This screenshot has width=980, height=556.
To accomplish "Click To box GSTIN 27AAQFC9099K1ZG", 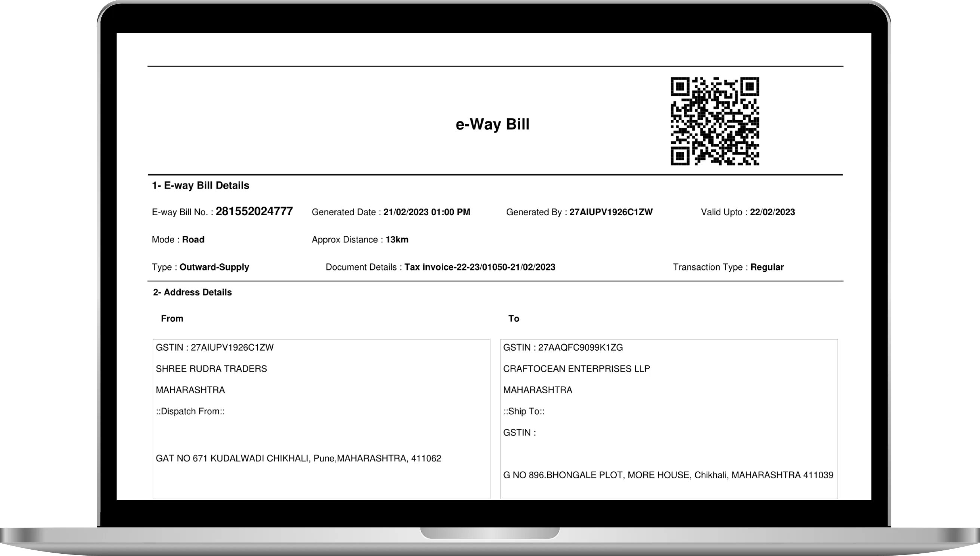I will pos(563,348).
